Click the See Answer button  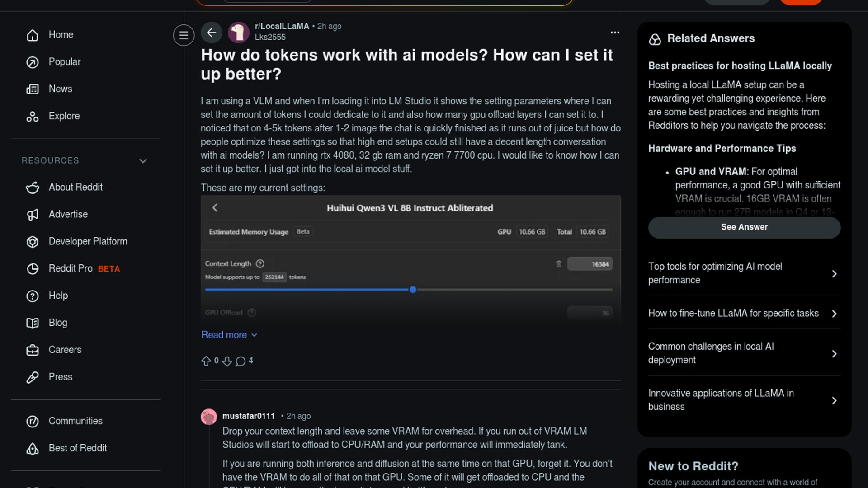point(744,227)
